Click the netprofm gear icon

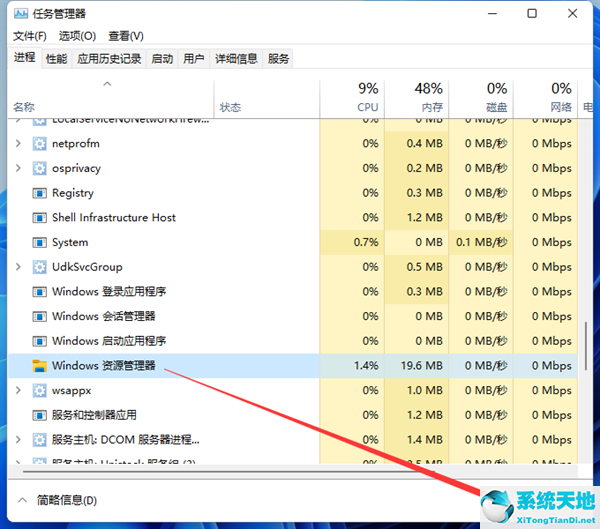click(39, 144)
